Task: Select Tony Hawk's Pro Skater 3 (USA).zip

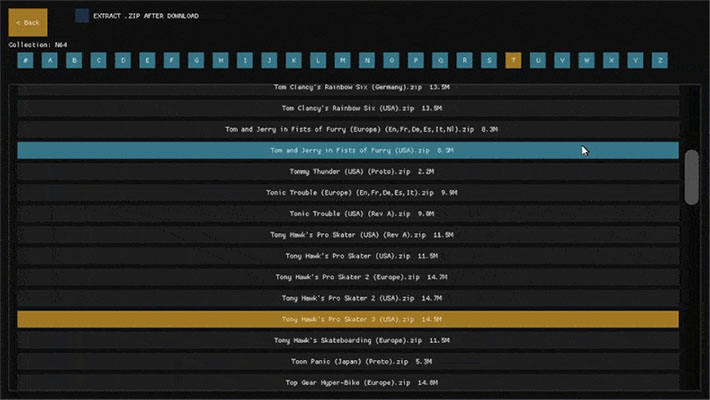Action: [x=348, y=319]
